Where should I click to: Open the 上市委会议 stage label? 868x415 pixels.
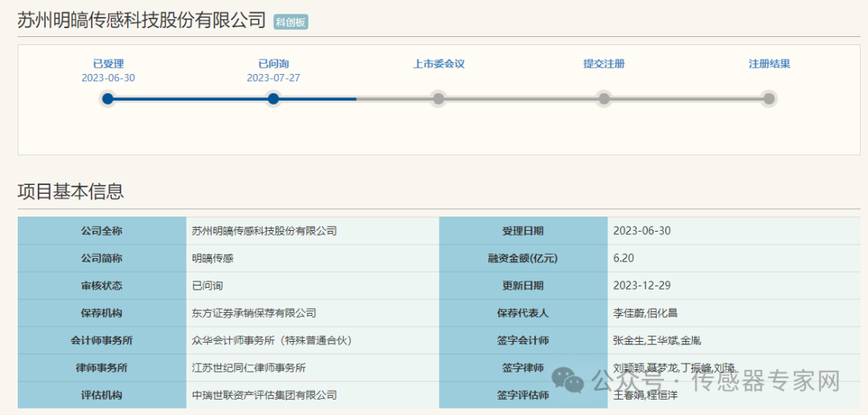(x=439, y=64)
